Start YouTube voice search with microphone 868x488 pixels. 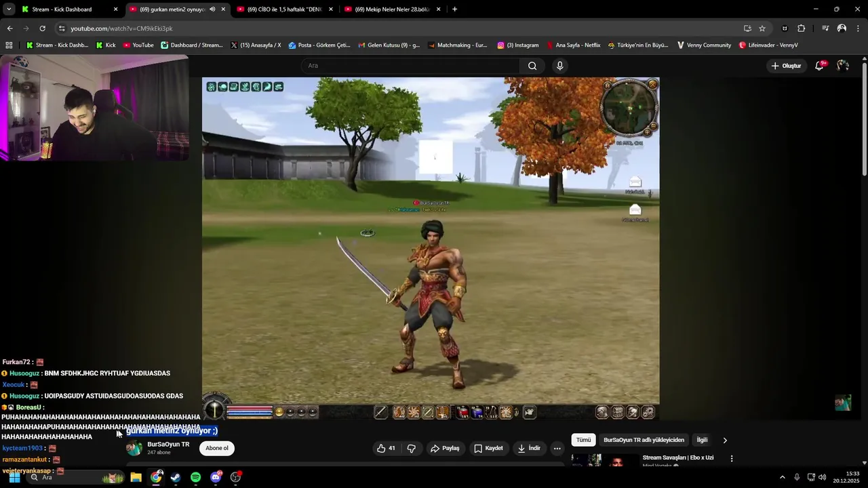[x=559, y=66]
